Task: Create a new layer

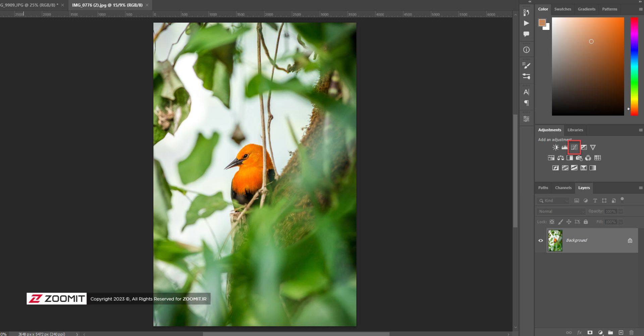Action: [x=621, y=333]
